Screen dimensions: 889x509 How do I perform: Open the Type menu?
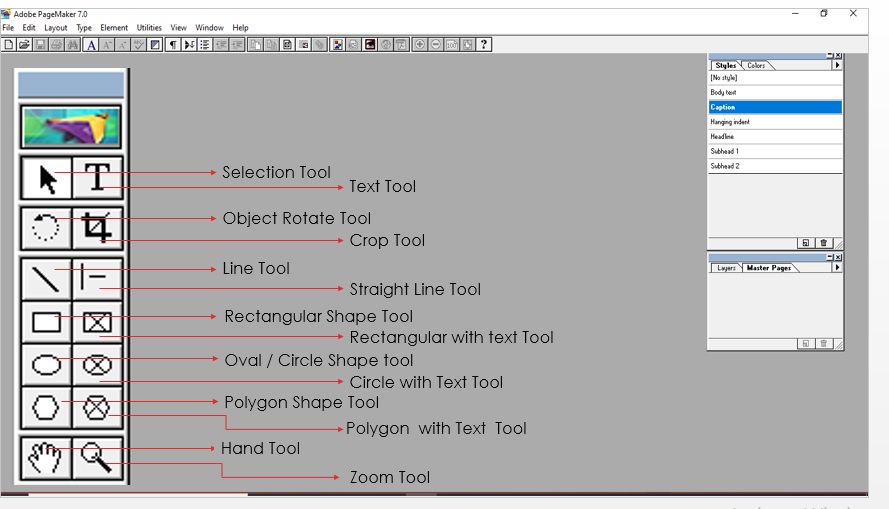84,27
